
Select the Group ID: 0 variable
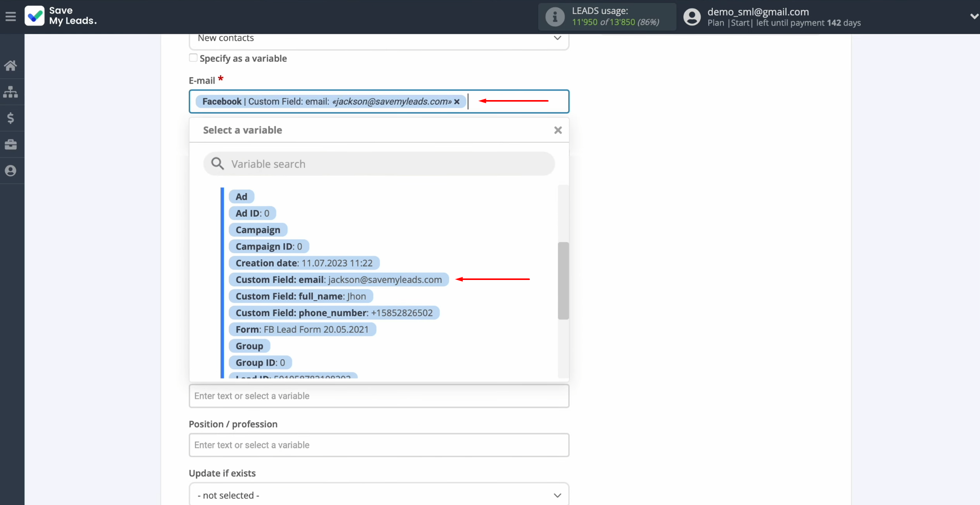point(260,362)
